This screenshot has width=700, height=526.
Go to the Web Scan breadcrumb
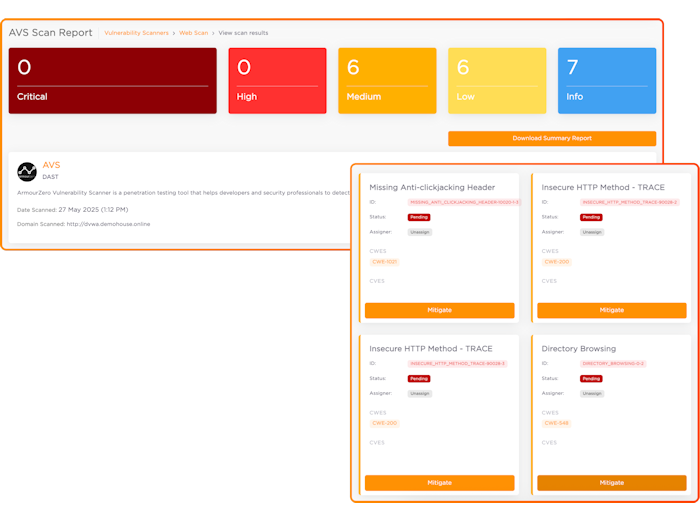coord(193,33)
